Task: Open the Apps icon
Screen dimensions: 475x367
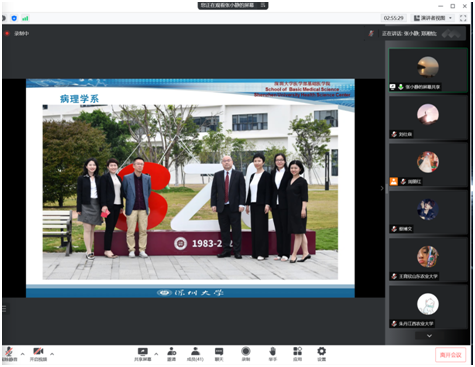Action: (297, 354)
